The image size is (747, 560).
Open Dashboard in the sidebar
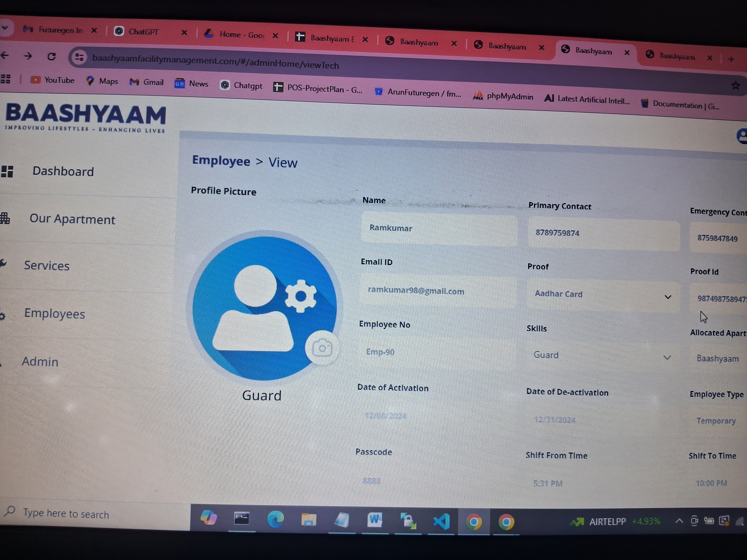click(x=63, y=171)
